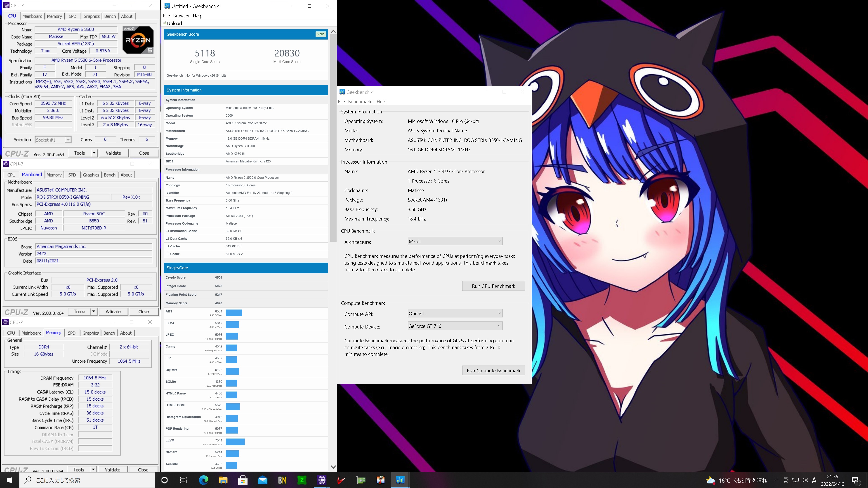Click the green Valid badge
This screenshot has width=868, height=488.
point(321,34)
